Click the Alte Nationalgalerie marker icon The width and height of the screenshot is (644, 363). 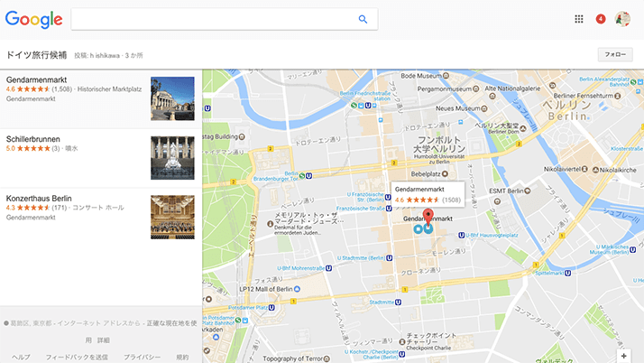(x=492, y=97)
